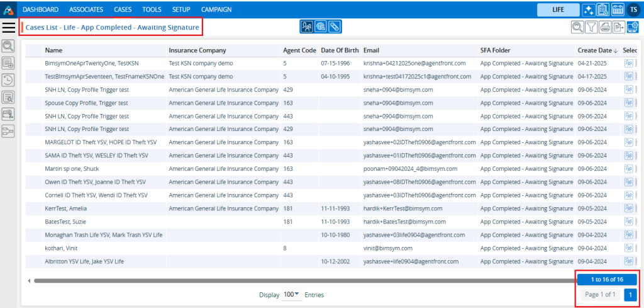Open the hamburger navigation menu

point(9,26)
